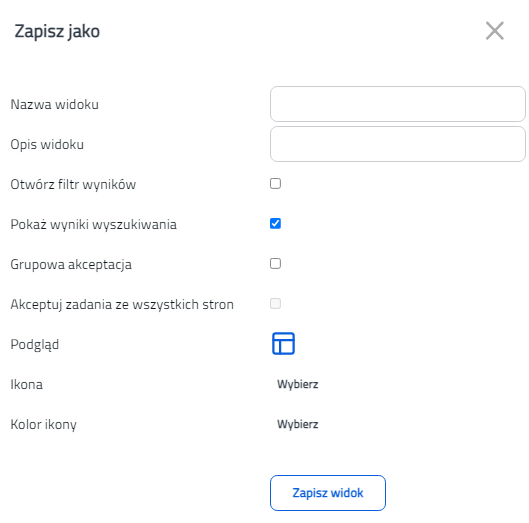Click the Zapisz widok button
Viewport: 529px width, 523px height.
pyautogui.click(x=328, y=493)
